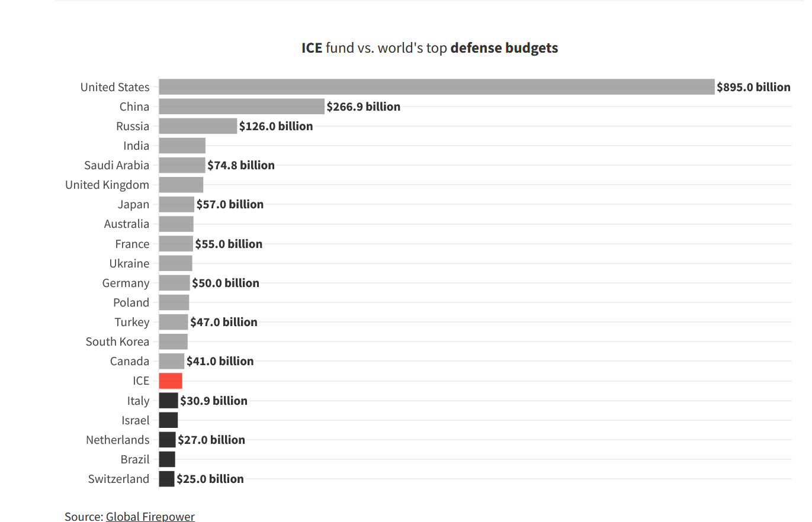Click the "Israel" axis label

[x=136, y=420]
